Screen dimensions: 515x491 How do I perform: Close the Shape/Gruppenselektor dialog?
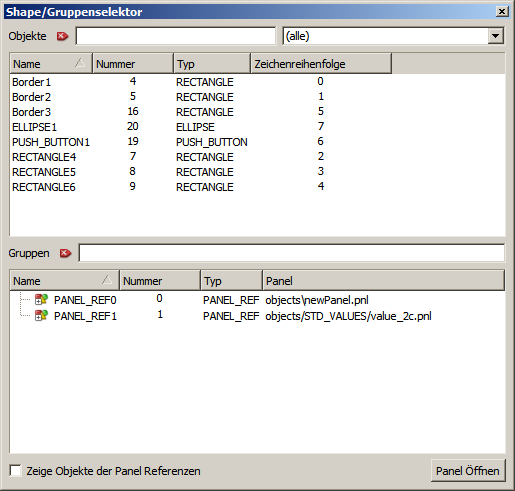(502, 12)
